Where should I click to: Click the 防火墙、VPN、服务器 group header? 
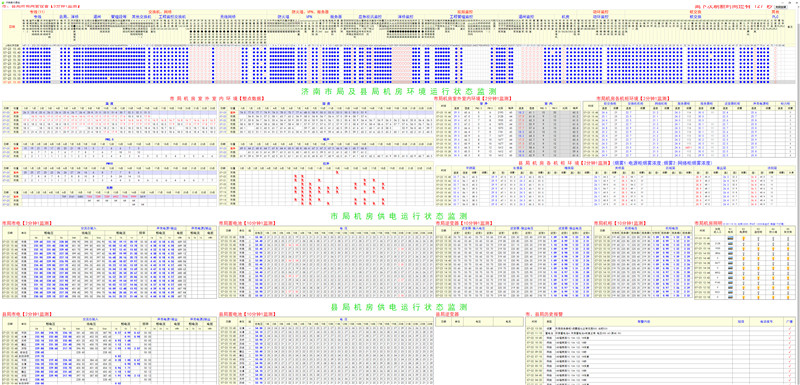pyautogui.click(x=310, y=11)
